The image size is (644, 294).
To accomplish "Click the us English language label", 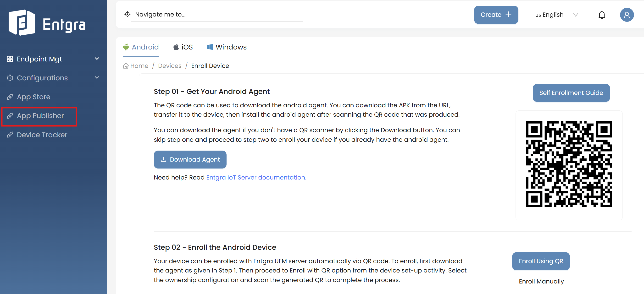I will 549,15.
